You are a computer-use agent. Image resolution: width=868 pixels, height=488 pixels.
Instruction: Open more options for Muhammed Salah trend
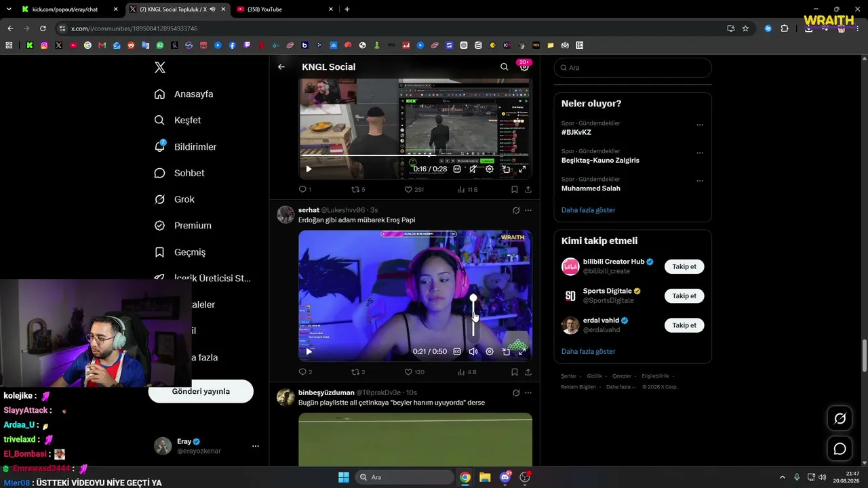[x=700, y=181]
